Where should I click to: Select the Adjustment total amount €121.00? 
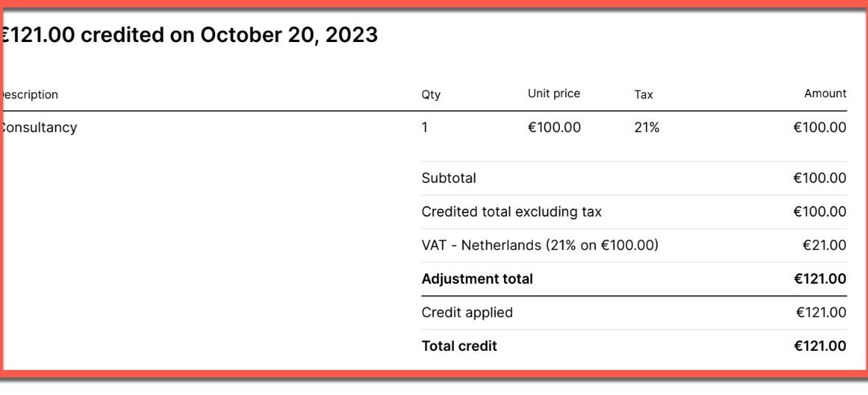pos(819,279)
